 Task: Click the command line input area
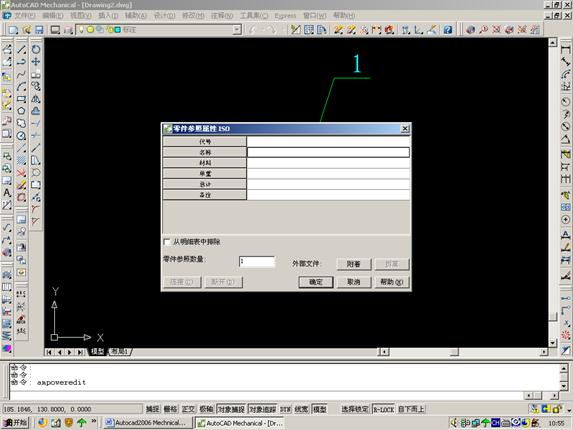(x=266, y=396)
